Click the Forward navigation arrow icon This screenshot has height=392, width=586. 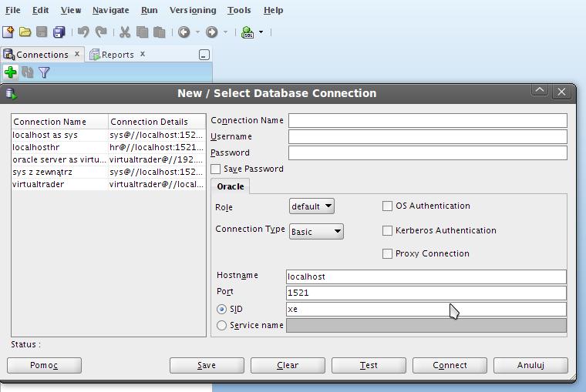(x=211, y=32)
